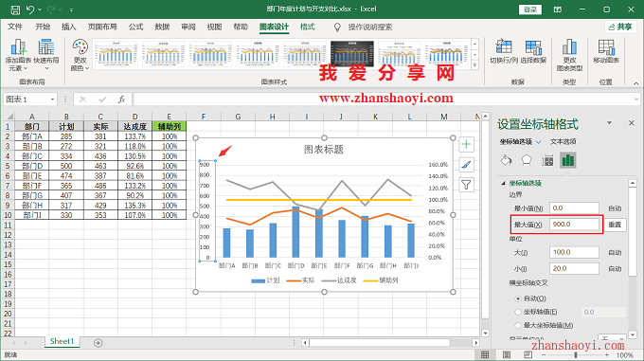The image size is (644, 361).
Task: Open the File menu tab
Action: point(15,27)
